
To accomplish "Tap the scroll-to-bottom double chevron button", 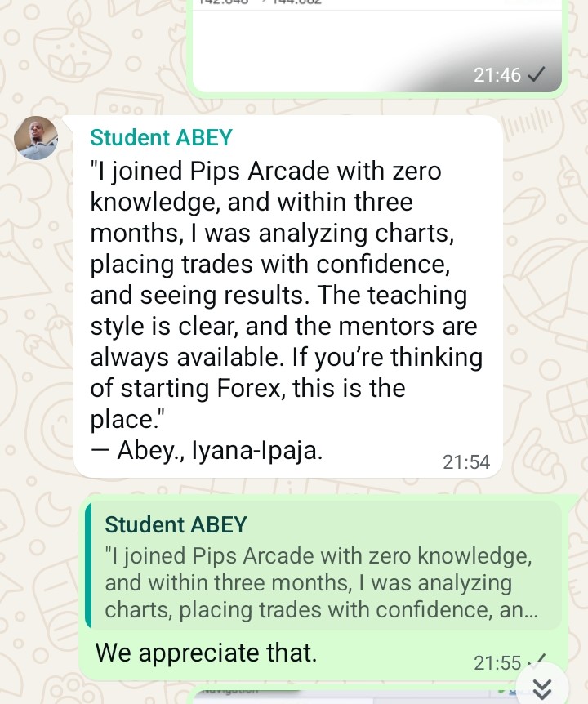I will tap(542, 688).
